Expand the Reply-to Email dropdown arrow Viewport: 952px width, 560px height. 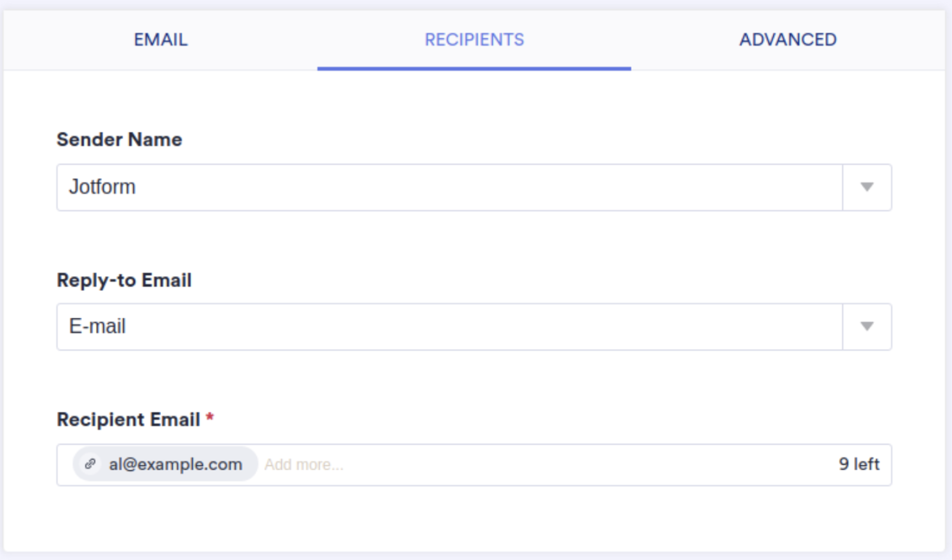(867, 326)
